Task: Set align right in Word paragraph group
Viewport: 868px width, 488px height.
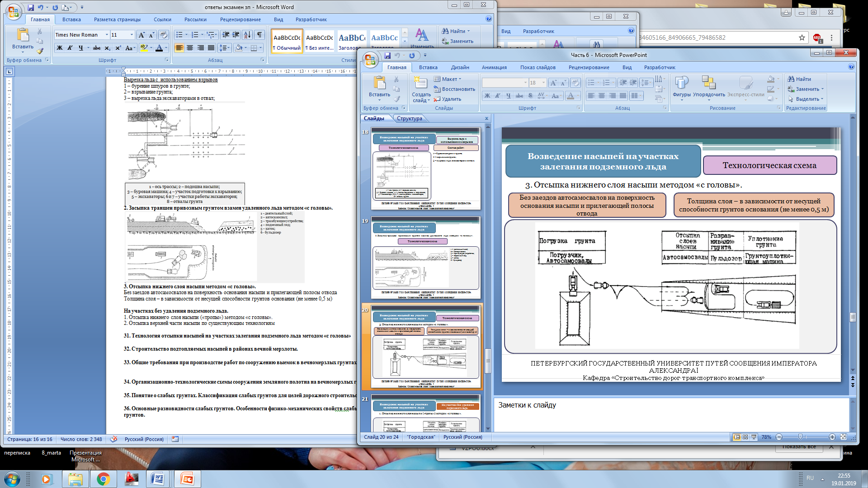Action: (x=201, y=48)
